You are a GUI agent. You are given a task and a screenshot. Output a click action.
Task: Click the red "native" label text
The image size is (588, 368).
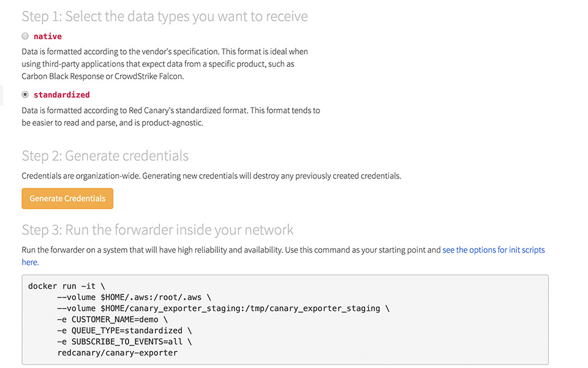pos(48,36)
